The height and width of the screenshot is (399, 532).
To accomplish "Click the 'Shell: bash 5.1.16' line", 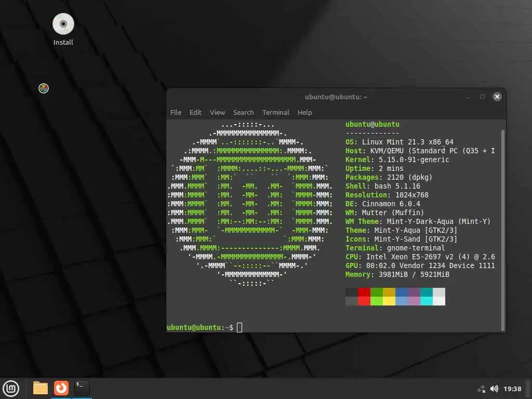I will [x=383, y=186].
